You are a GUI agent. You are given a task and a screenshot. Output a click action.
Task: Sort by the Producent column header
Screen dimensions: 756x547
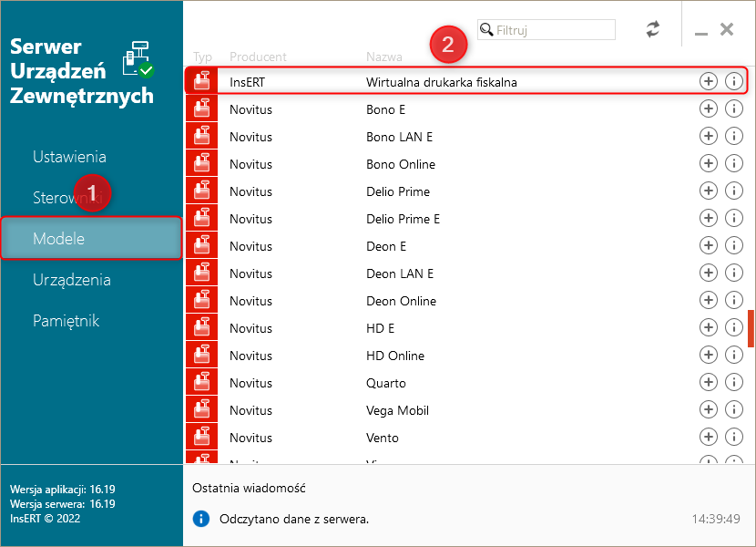[x=258, y=57]
